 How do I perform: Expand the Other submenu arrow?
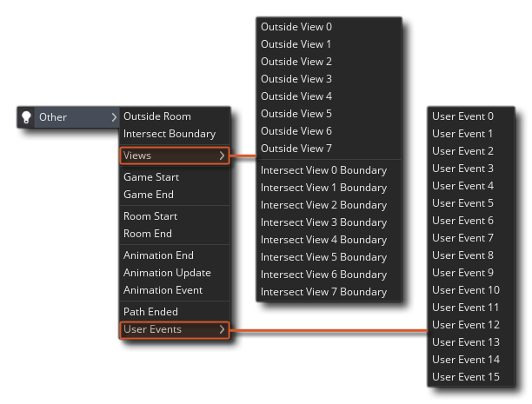point(113,117)
